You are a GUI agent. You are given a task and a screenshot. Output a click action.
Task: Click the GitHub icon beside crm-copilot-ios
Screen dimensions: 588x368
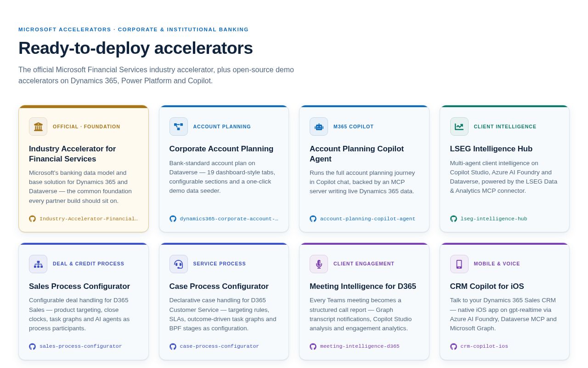tap(453, 346)
